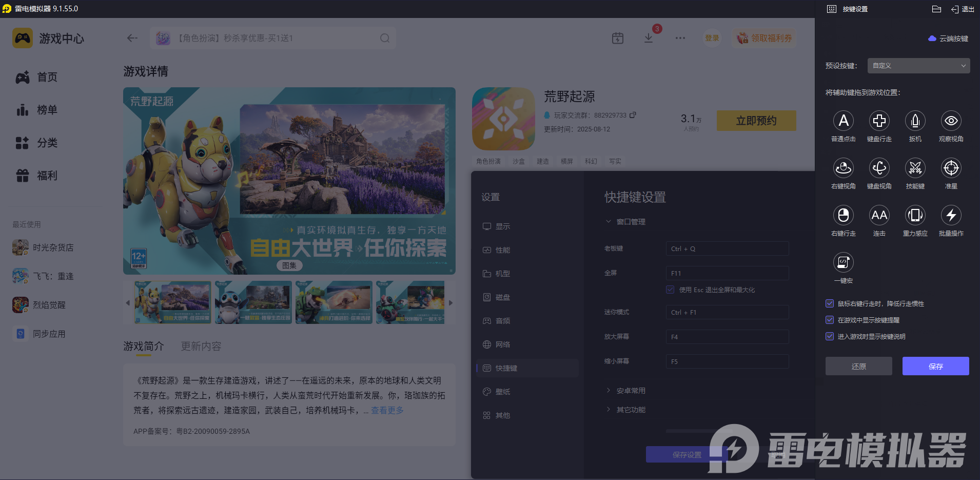
Task: Switch to the 更新内容 tab
Action: click(201, 346)
